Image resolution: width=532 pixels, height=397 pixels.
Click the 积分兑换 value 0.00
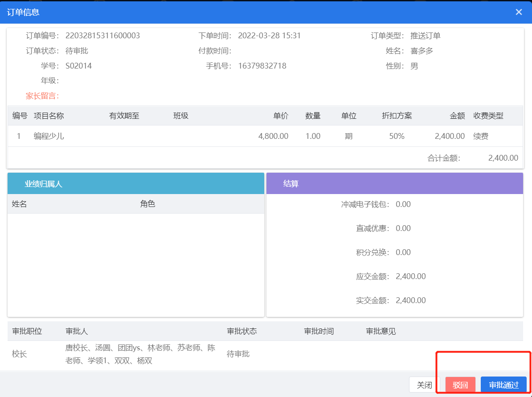(x=403, y=252)
